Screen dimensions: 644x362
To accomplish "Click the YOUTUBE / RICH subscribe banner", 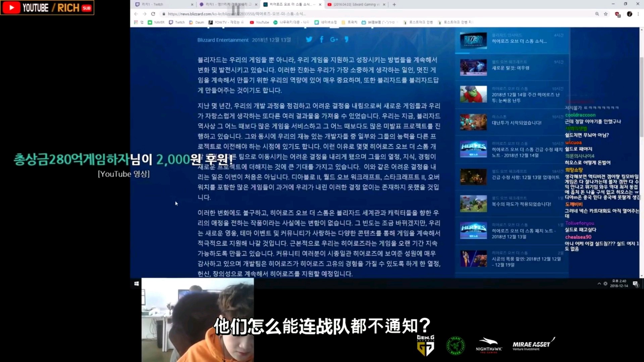I will click(47, 8).
